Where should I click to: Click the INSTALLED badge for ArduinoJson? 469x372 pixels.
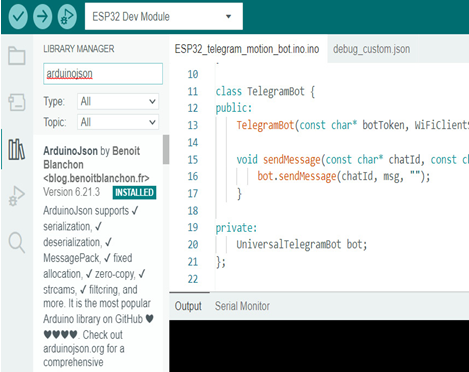coord(134,193)
